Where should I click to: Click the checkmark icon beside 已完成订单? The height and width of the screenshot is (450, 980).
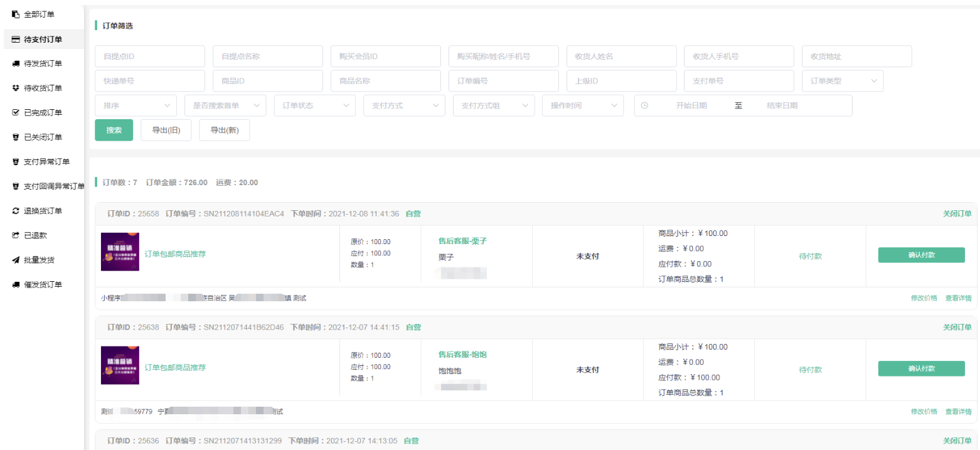pos(16,112)
